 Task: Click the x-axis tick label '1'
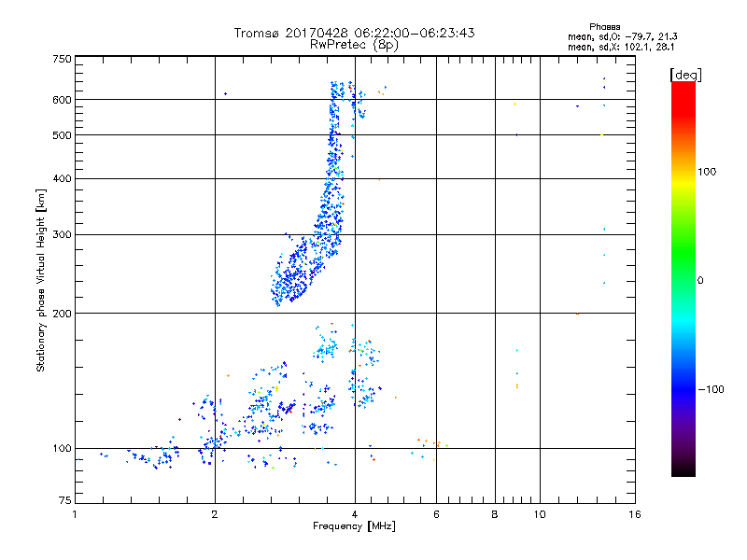75,514
